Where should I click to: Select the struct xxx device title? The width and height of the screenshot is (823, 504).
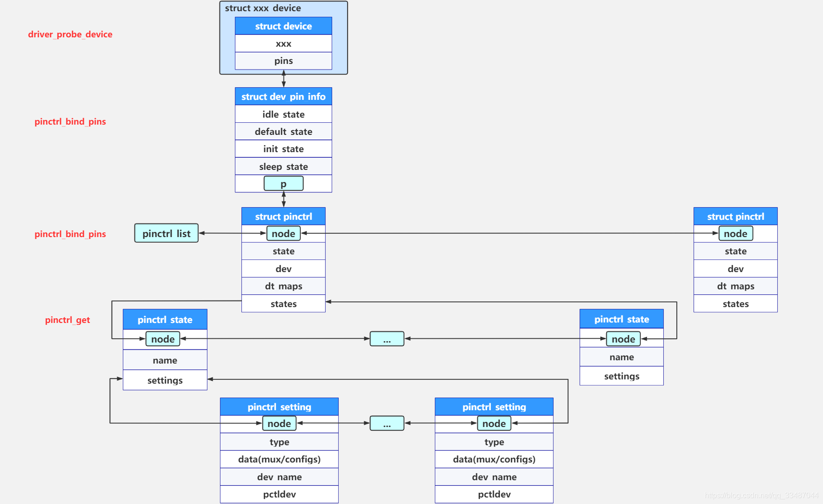tap(263, 8)
